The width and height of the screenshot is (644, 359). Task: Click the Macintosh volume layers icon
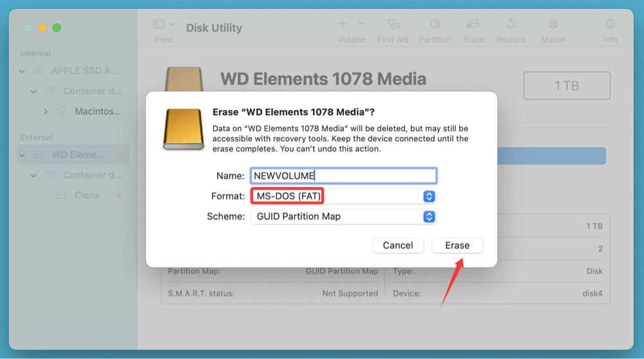[62, 111]
